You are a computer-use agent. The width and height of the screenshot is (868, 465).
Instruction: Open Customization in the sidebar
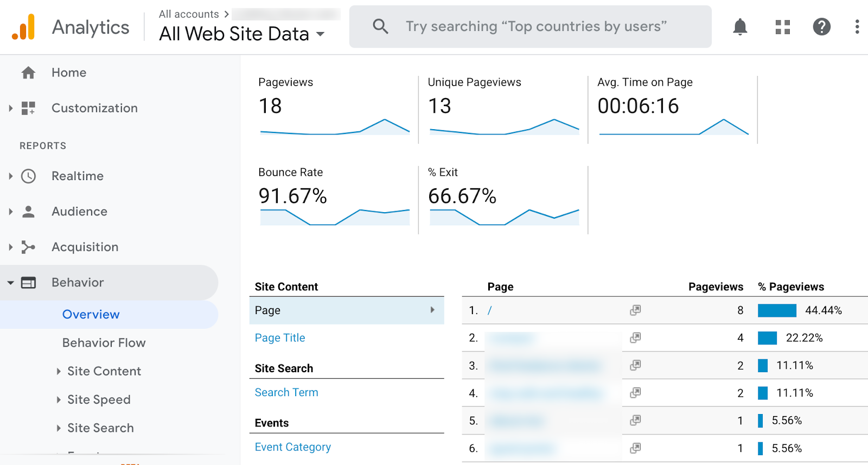[x=94, y=108]
